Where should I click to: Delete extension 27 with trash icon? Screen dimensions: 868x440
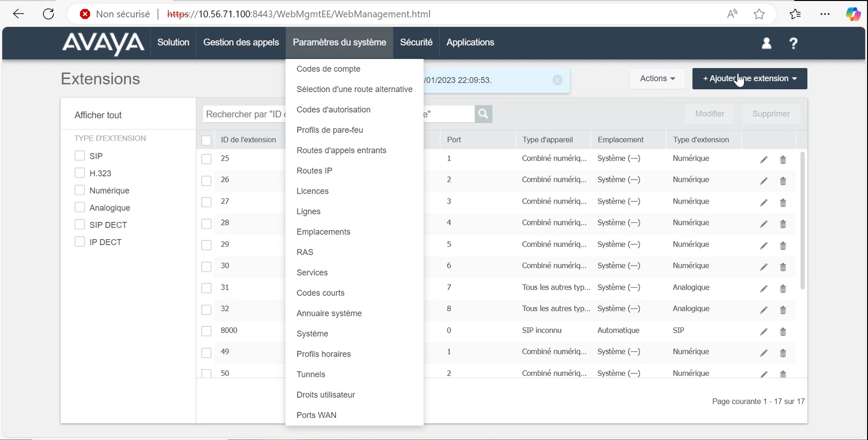click(x=783, y=203)
